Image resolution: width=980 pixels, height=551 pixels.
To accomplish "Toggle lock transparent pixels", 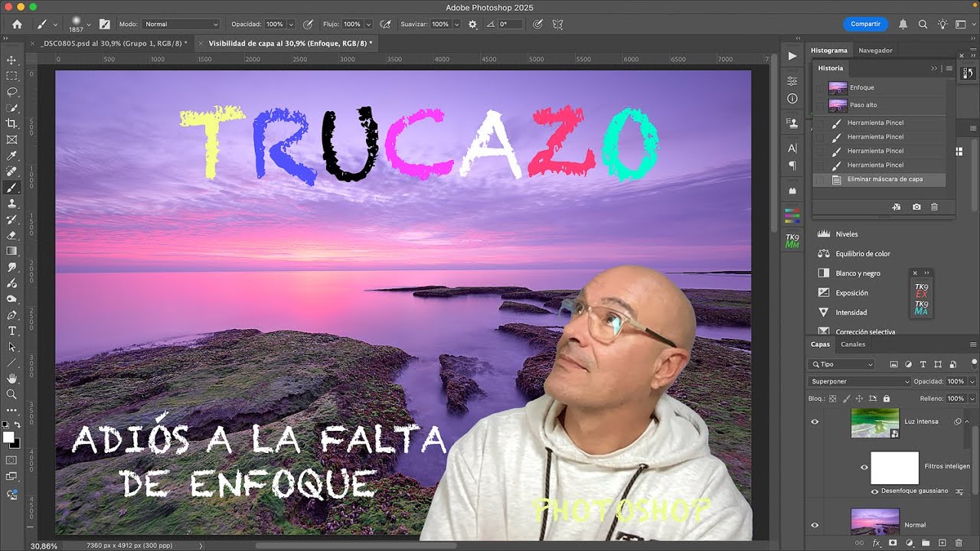I will pos(833,399).
